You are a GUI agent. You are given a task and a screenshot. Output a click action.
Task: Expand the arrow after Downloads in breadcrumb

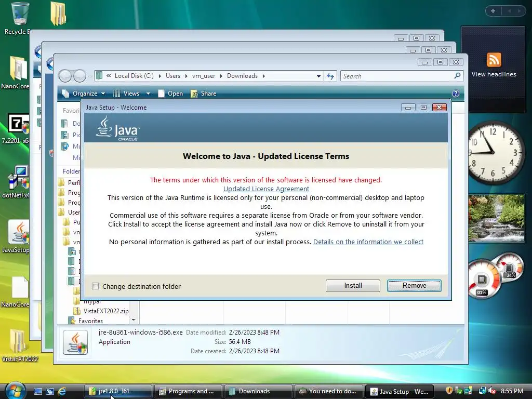pos(263,76)
